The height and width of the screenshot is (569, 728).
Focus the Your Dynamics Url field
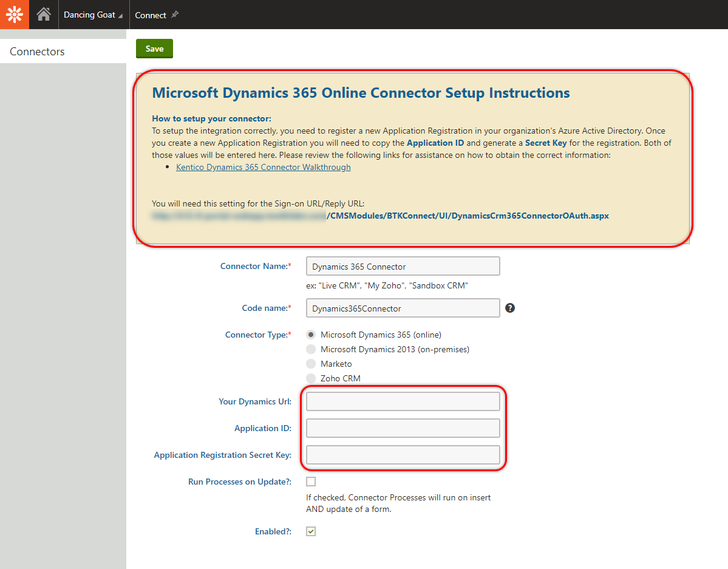[x=403, y=401]
